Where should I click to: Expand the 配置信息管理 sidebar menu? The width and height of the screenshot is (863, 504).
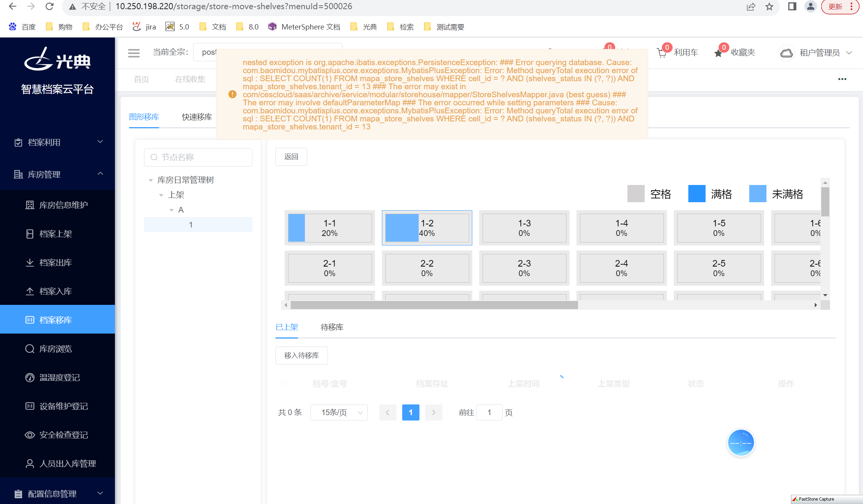[57, 493]
